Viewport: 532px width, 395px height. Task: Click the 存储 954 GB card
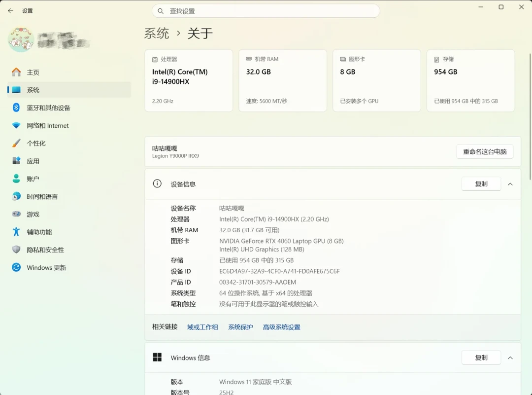[470, 80]
